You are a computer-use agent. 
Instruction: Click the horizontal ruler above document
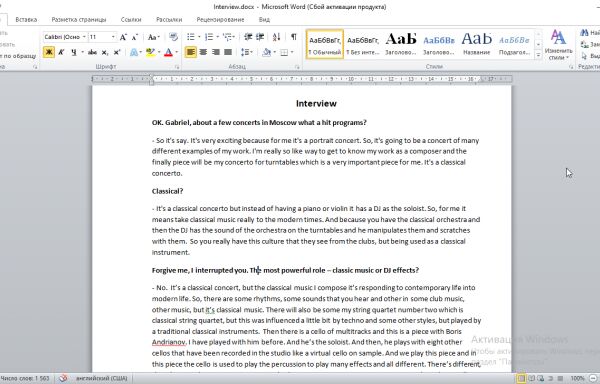302,79
